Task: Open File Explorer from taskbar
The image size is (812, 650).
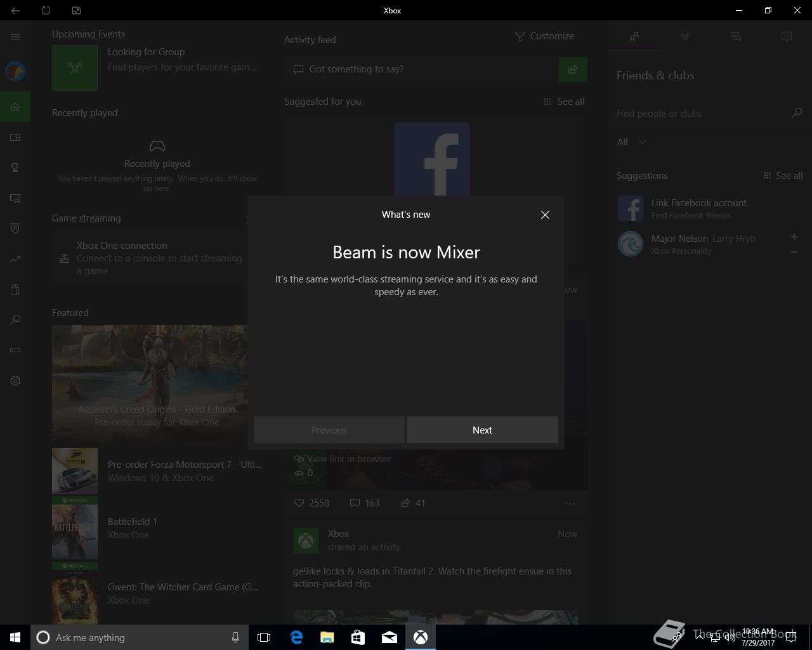Action: pos(327,637)
